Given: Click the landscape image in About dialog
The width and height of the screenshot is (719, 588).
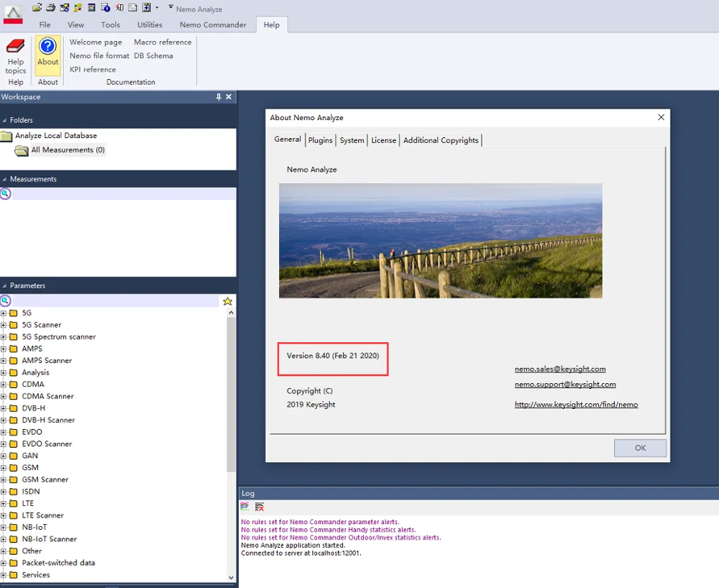Looking at the screenshot, I should click(x=441, y=241).
